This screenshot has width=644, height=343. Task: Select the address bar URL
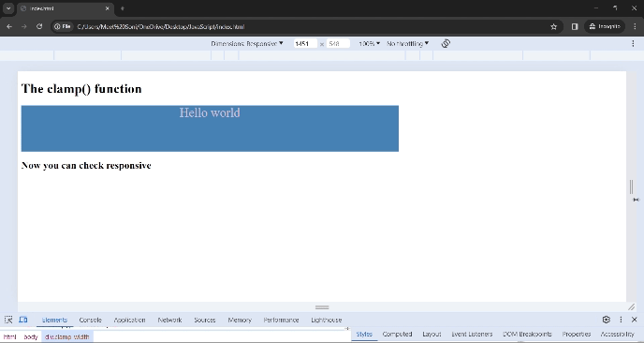click(x=161, y=27)
